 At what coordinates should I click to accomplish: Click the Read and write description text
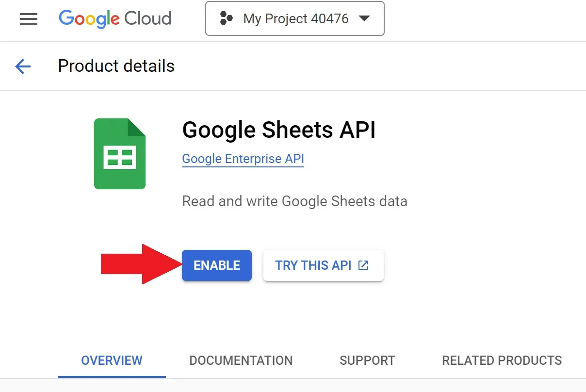294,201
